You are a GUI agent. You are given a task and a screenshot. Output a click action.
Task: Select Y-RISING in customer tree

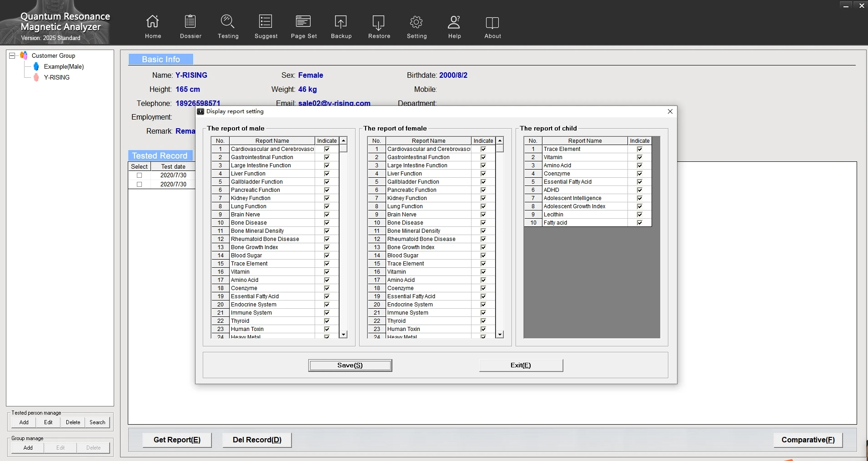56,78
